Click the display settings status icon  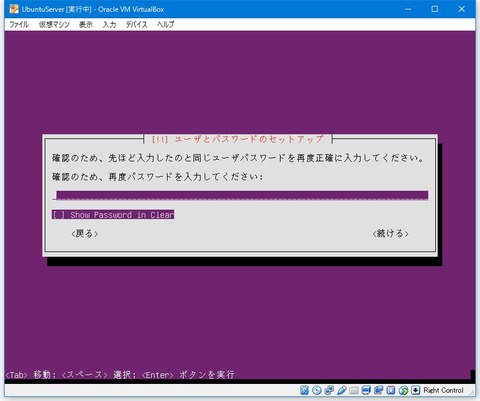(366, 390)
